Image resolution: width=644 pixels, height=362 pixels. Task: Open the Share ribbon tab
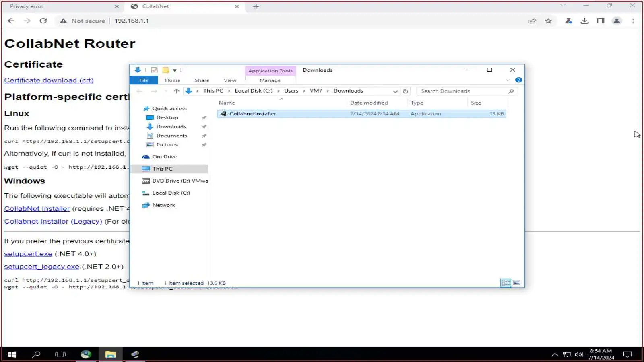202,80
